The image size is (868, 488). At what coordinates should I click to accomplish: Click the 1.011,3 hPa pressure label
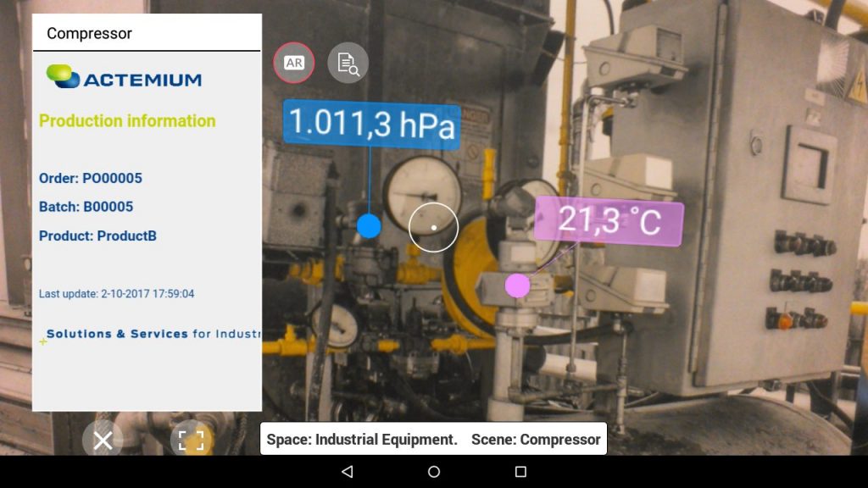tap(372, 125)
